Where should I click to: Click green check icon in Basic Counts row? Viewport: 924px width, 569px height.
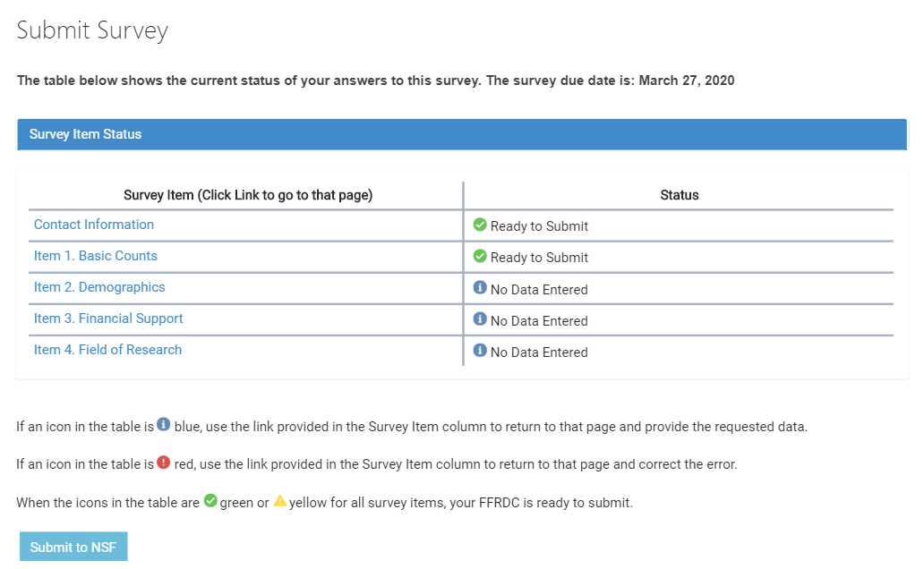tap(480, 256)
